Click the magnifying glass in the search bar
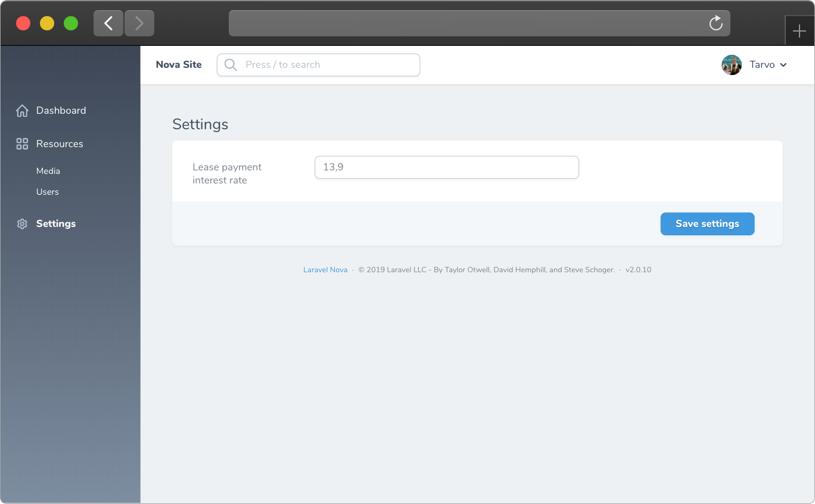The width and height of the screenshot is (815, 504). point(230,64)
